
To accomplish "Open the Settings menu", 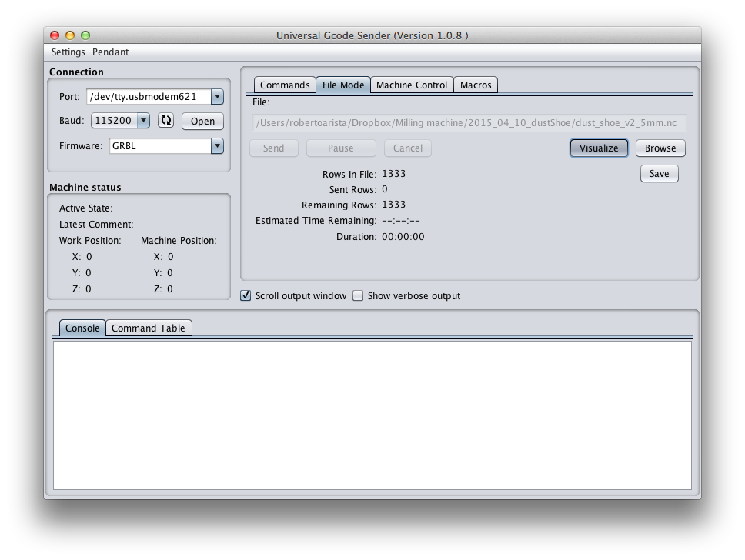I will click(x=68, y=52).
